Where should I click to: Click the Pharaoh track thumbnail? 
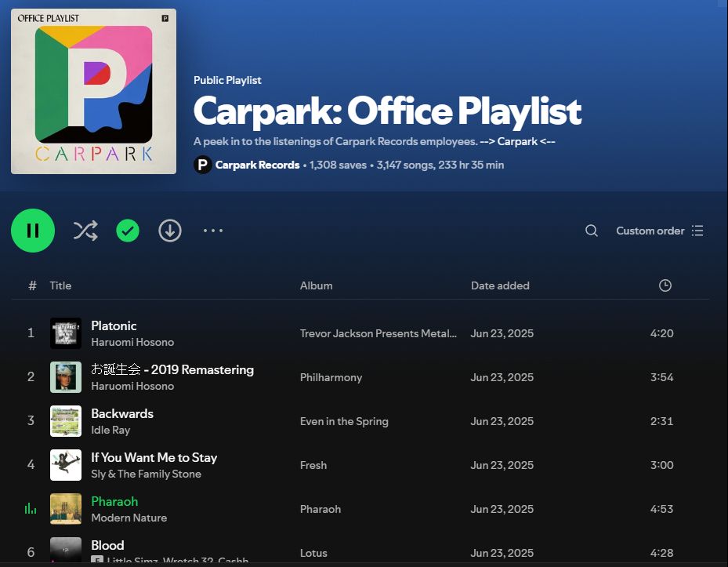point(66,509)
